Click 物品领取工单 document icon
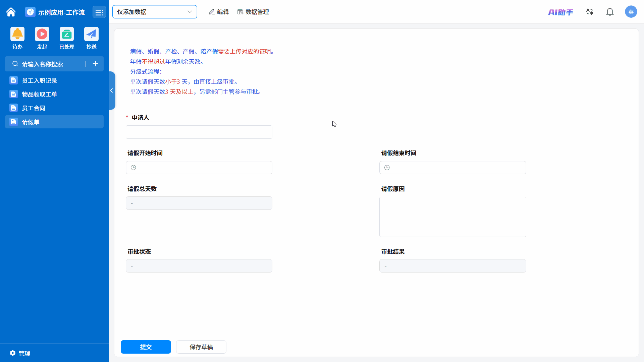 tap(13, 94)
